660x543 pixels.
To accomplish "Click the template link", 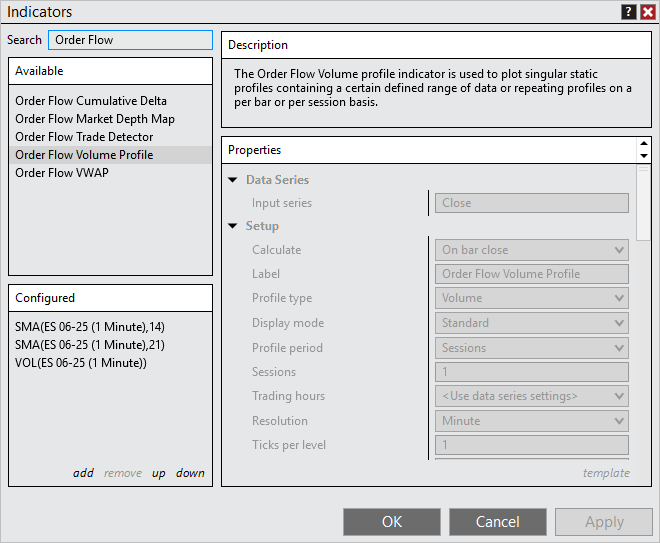I will [606, 473].
